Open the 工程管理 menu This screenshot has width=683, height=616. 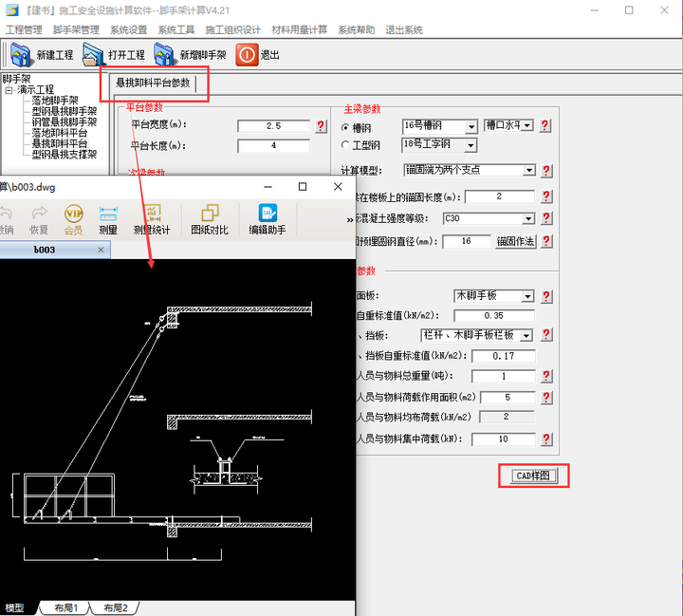pyautogui.click(x=24, y=29)
